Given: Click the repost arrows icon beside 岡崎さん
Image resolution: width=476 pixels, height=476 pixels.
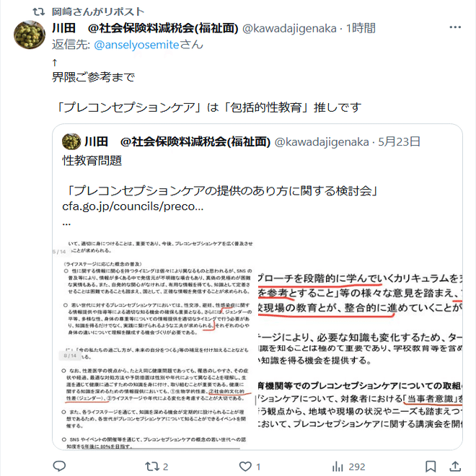Looking at the screenshot, I should tap(39, 12).
